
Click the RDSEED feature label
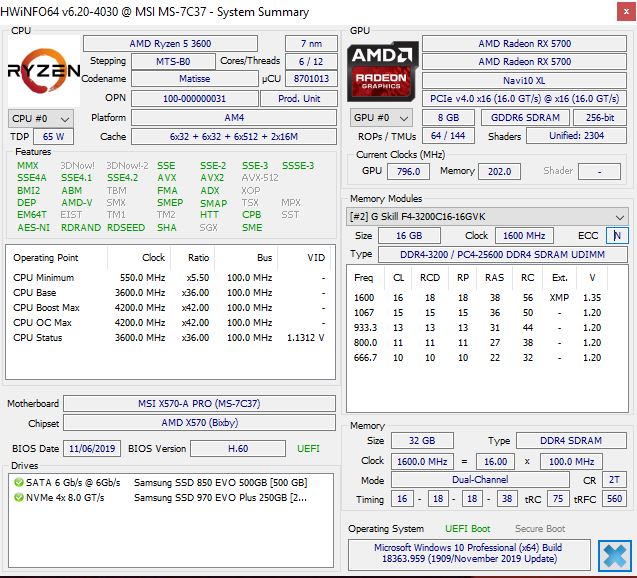click(126, 227)
